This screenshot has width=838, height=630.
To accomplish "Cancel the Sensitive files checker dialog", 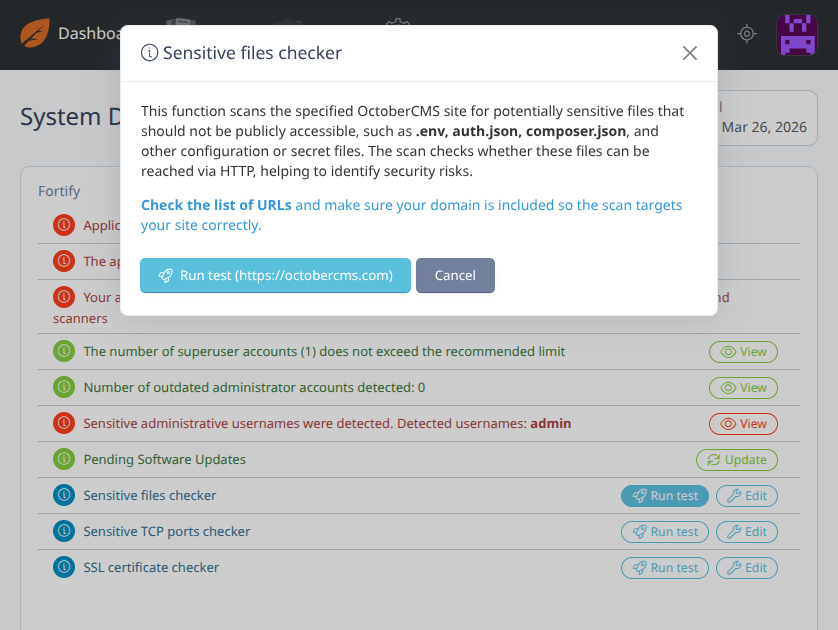I will pyautogui.click(x=455, y=276).
